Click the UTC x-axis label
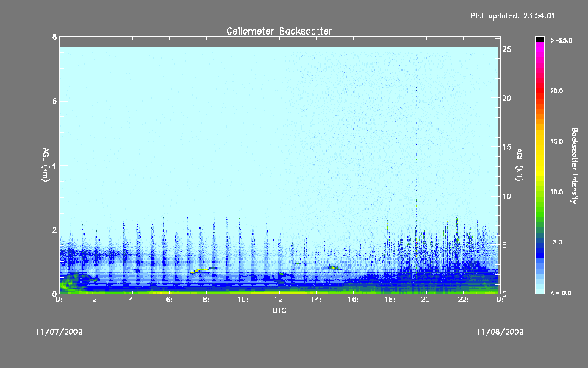This screenshot has width=588, height=368. [279, 310]
